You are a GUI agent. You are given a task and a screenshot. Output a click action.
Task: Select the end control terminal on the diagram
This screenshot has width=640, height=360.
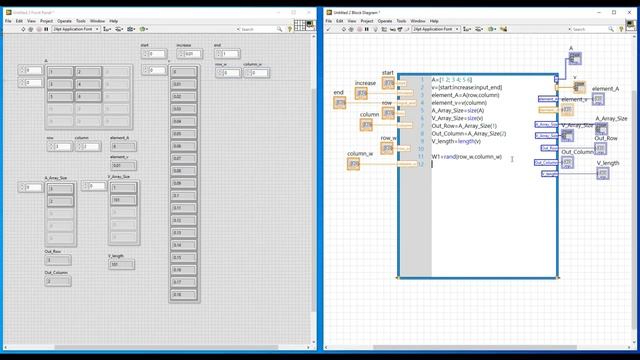[340, 103]
